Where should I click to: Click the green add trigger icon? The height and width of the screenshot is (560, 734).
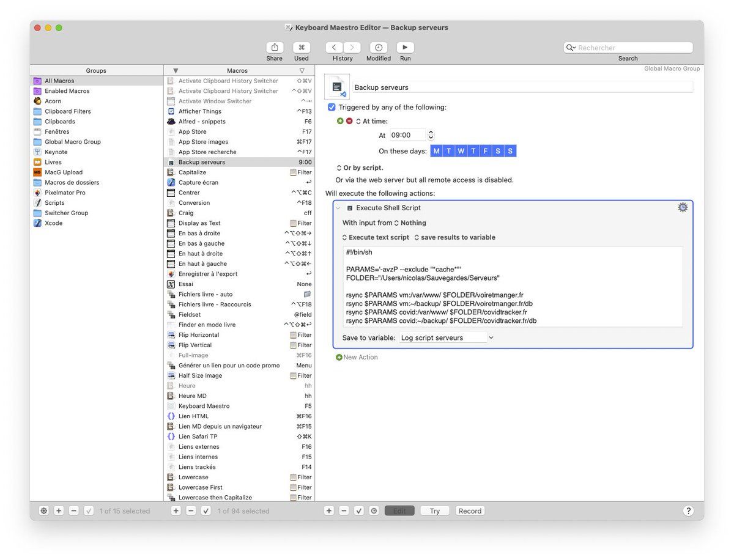click(x=340, y=121)
